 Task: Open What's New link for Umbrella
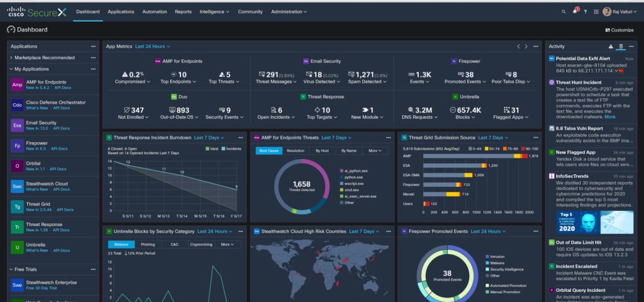coord(37,250)
